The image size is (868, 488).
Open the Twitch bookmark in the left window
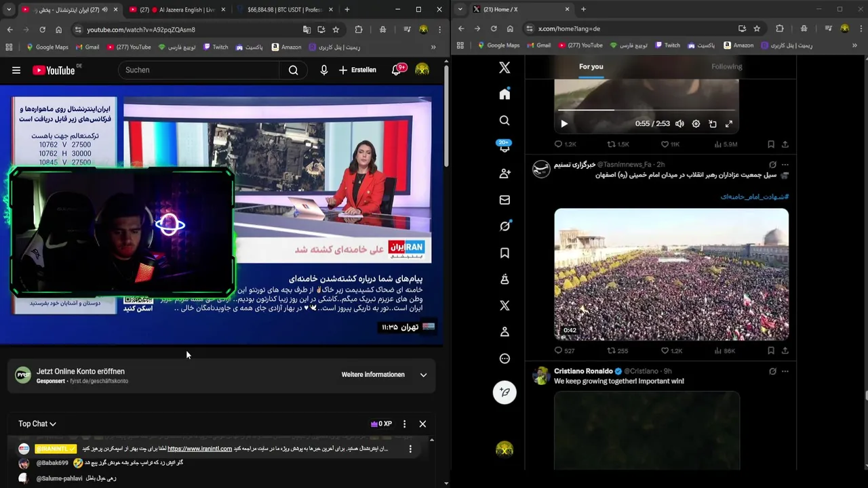pos(215,47)
